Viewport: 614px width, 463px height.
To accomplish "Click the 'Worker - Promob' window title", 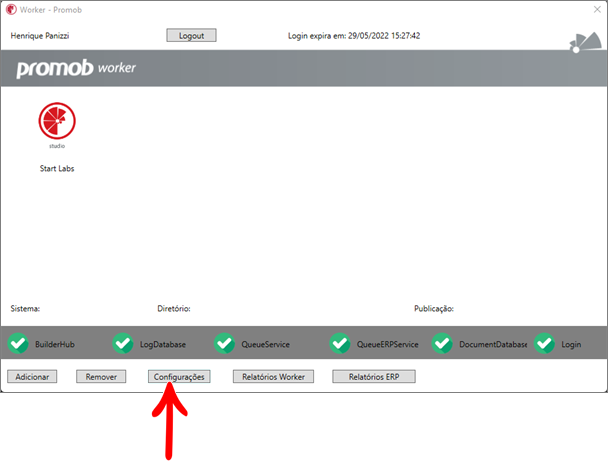I will pyautogui.click(x=51, y=10).
